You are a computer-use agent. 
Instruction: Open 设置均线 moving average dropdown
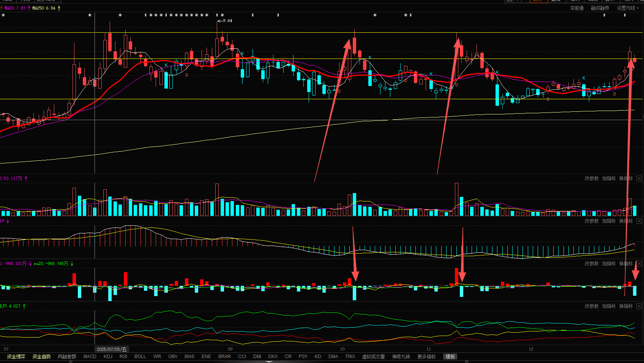tap(628, 8)
